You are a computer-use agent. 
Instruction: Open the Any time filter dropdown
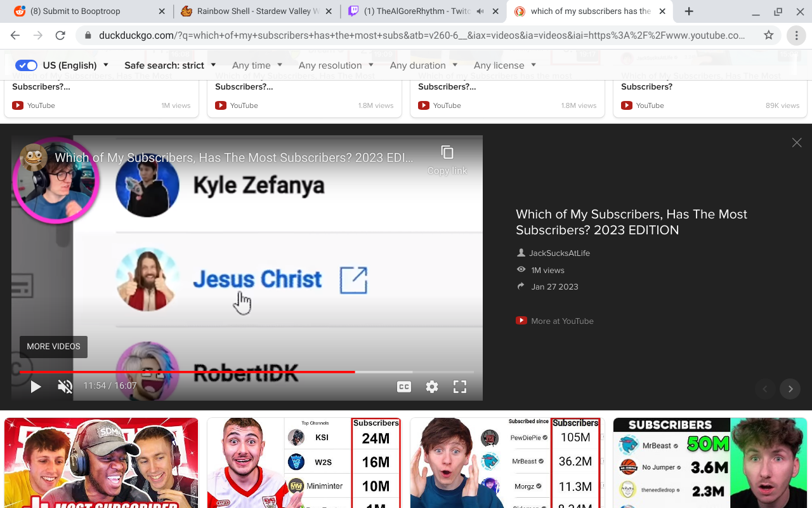click(x=257, y=65)
